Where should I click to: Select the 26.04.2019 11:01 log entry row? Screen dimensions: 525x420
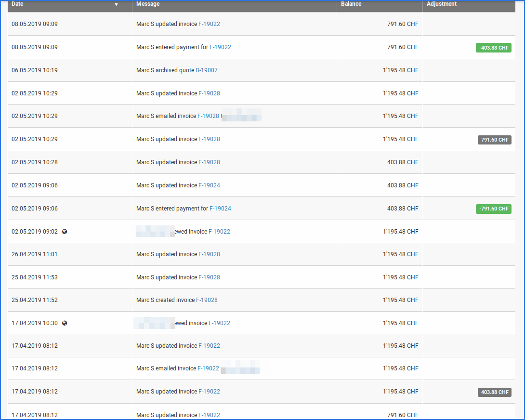pyautogui.click(x=289, y=254)
